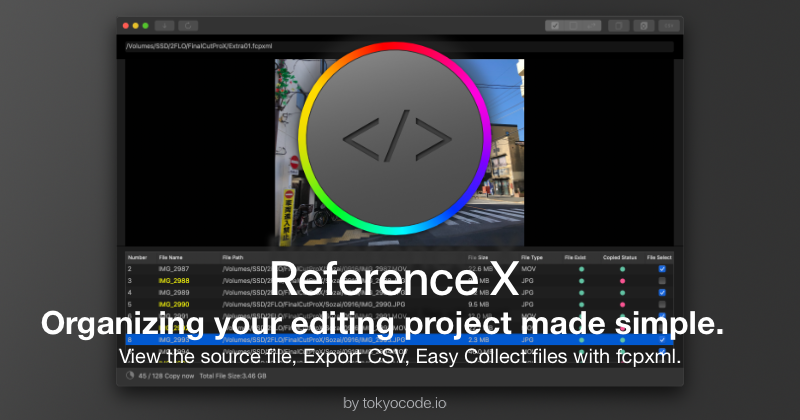
Task: Select the IMG_2987 file name cell
Action: (173, 269)
